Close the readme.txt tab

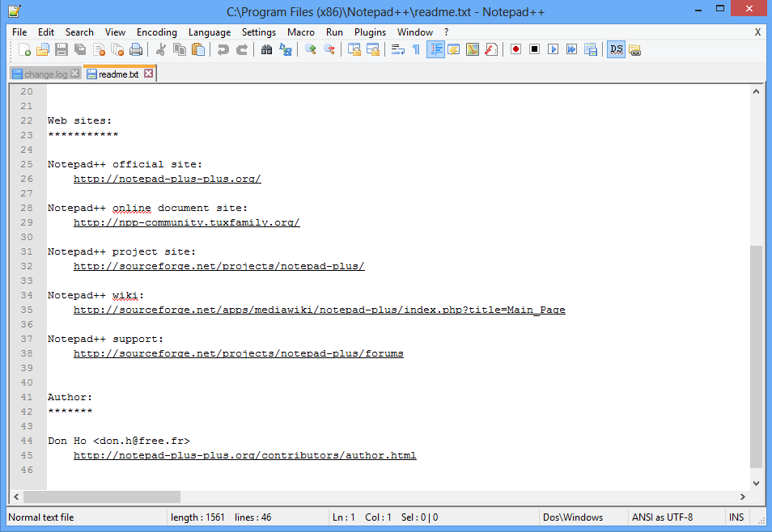coord(148,74)
